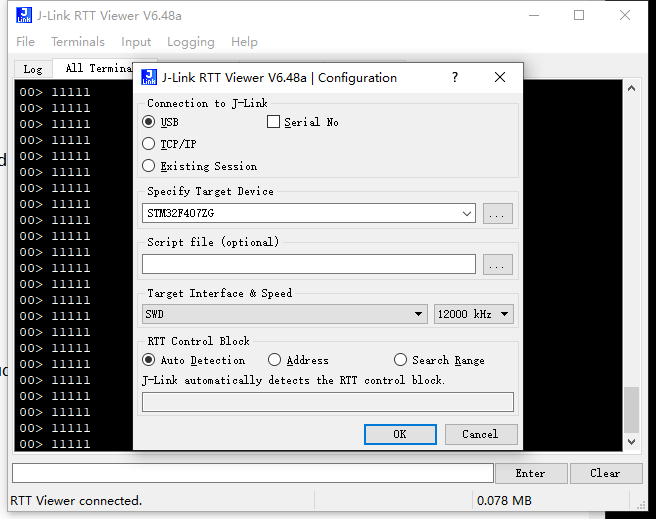
Task: Select the Address RTT control block option
Action: 298,360
